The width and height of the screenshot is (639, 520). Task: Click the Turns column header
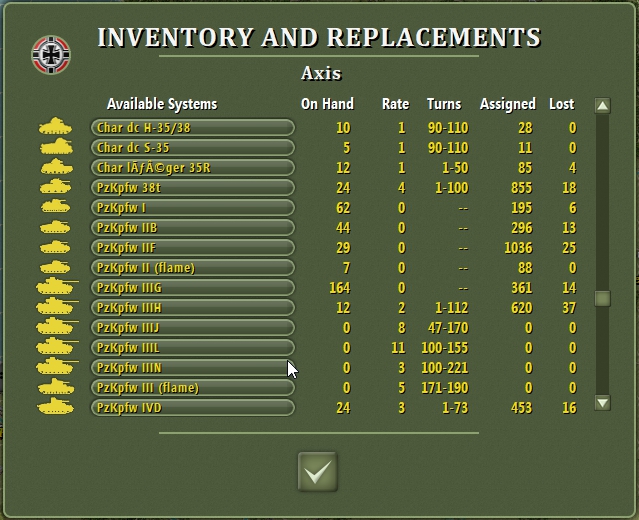pyautogui.click(x=444, y=104)
